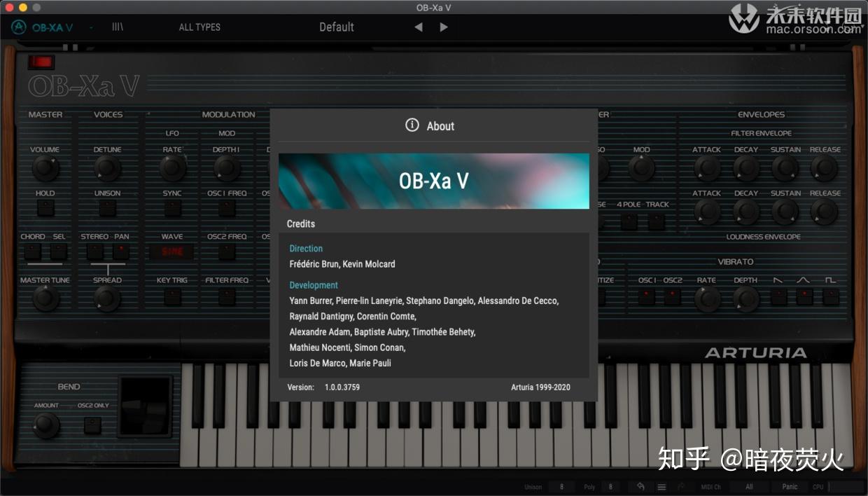
Task: Toggle the OSC2 ONLY bend switch
Action: (92, 425)
